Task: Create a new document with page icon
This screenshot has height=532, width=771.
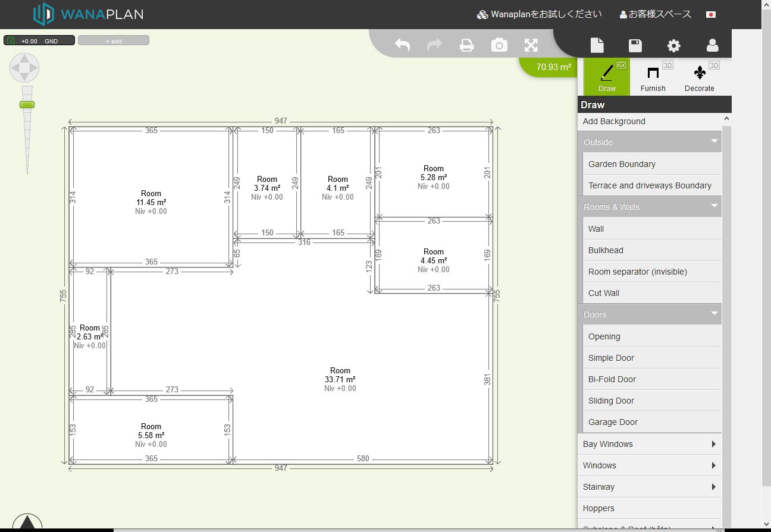Action: click(597, 45)
